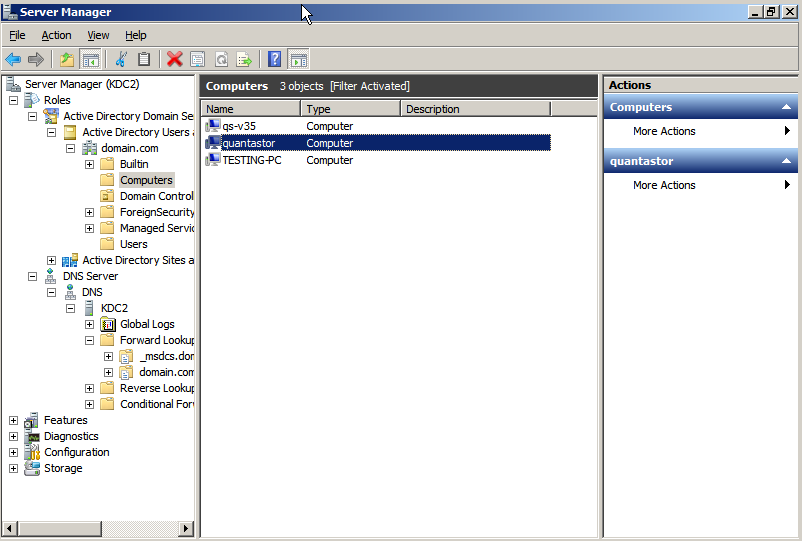This screenshot has height=541, width=802.
Task: Click the qs-v35 computer icon
Action: (212, 126)
